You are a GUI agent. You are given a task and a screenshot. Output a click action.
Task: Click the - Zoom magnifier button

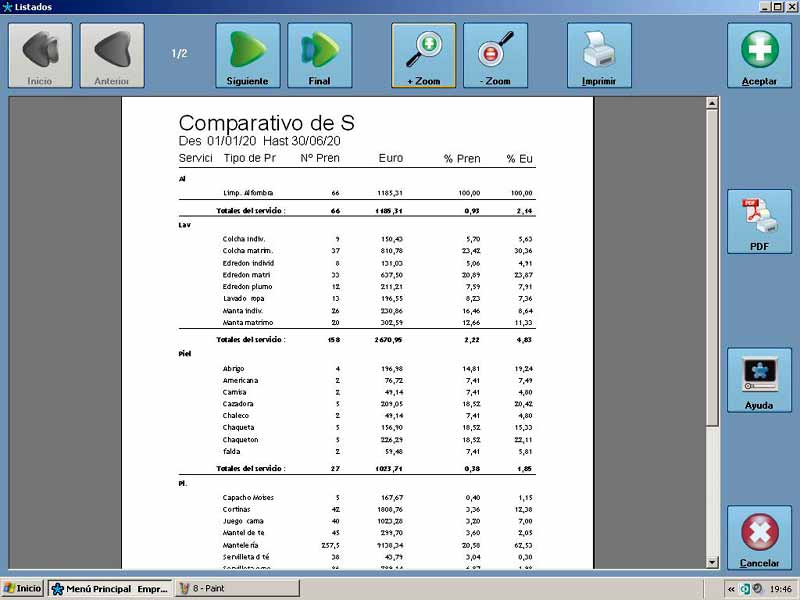[x=495, y=55]
